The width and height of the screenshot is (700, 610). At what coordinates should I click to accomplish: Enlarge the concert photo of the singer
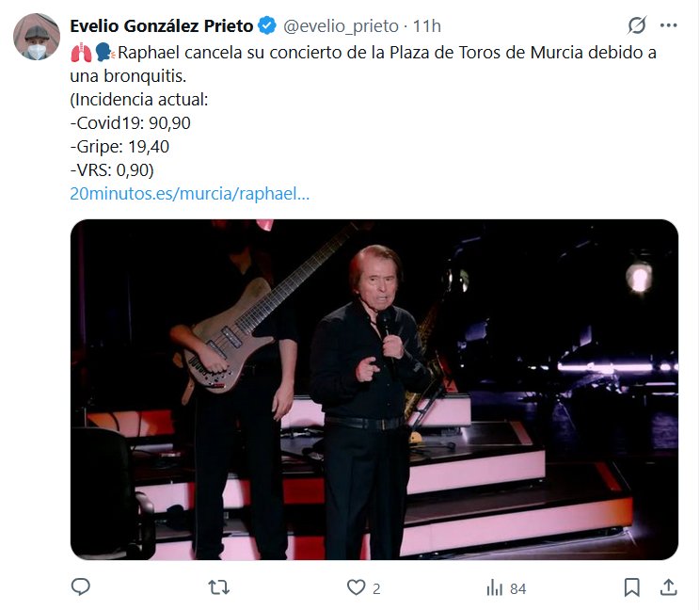point(374,390)
